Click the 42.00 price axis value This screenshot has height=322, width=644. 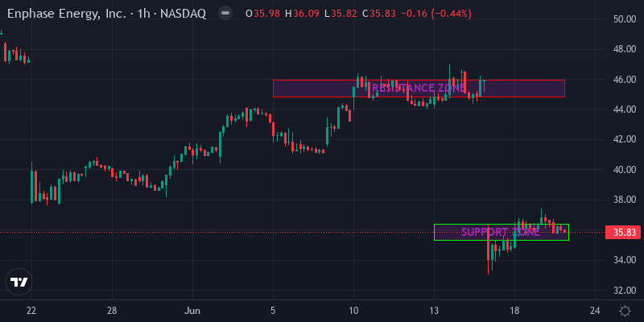625,139
